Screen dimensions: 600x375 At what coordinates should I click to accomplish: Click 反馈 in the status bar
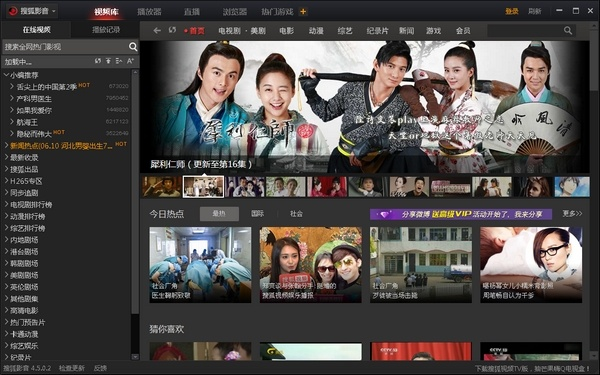100,368
